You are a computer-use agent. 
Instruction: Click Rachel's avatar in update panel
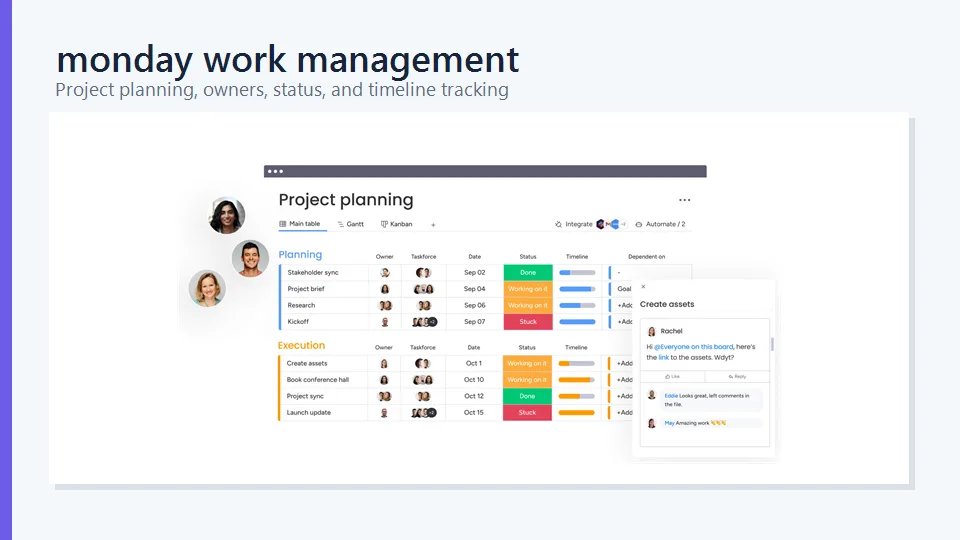pos(651,331)
